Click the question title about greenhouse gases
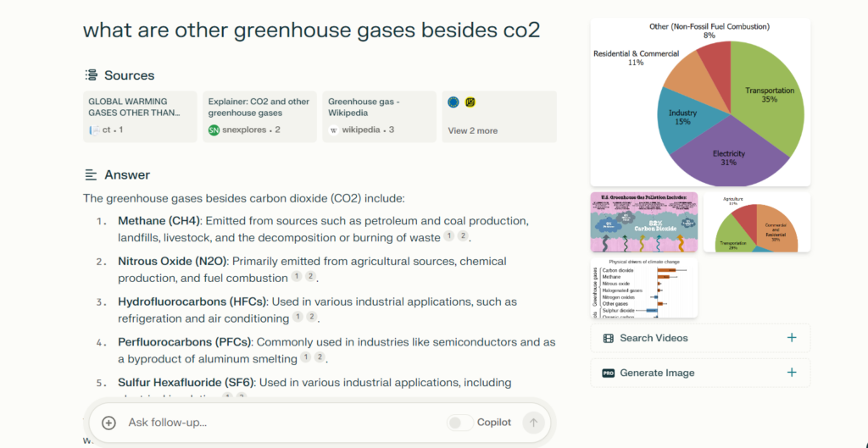 [x=311, y=30]
